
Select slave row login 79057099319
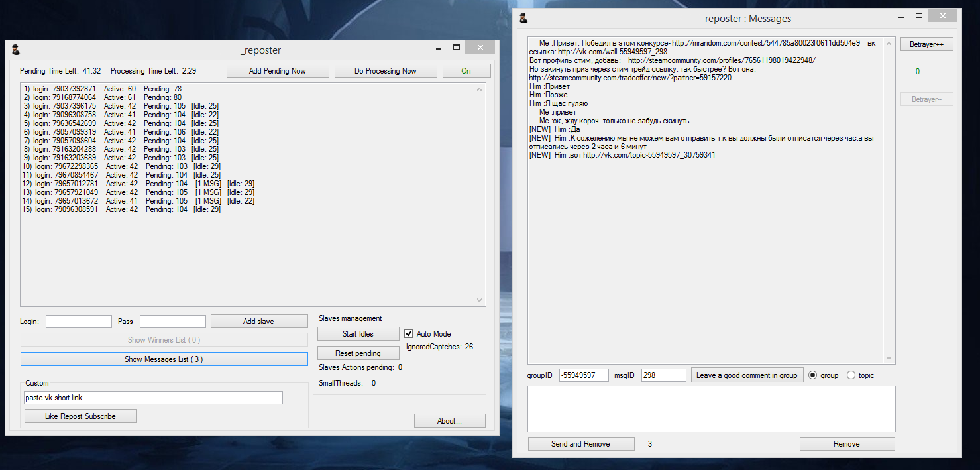pyautogui.click(x=121, y=132)
